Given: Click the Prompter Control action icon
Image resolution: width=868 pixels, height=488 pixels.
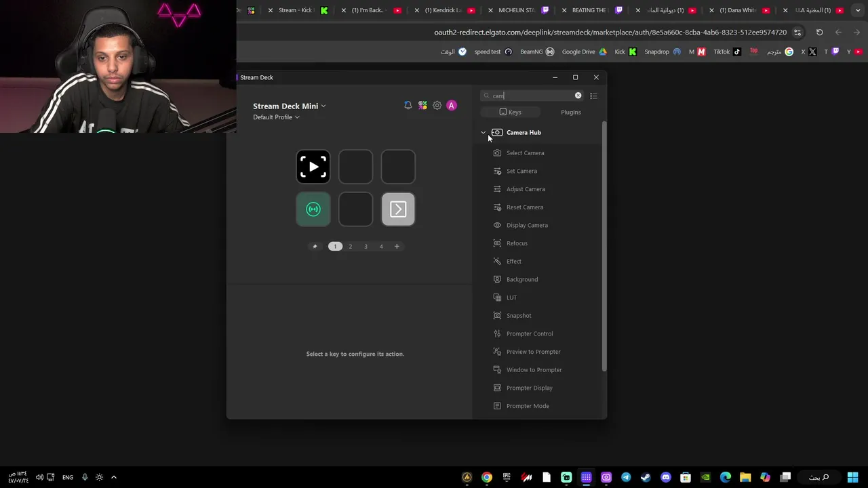Looking at the screenshot, I should pyautogui.click(x=497, y=333).
